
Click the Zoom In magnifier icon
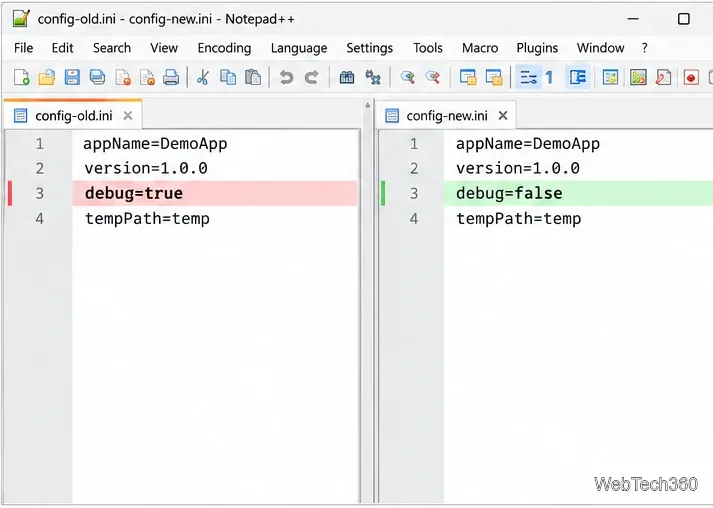407,77
